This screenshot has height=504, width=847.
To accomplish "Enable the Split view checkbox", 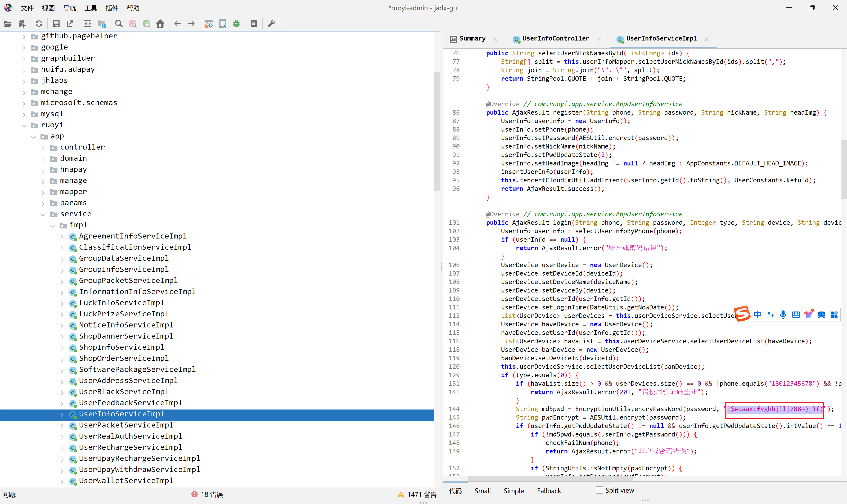I will point(600,490).
